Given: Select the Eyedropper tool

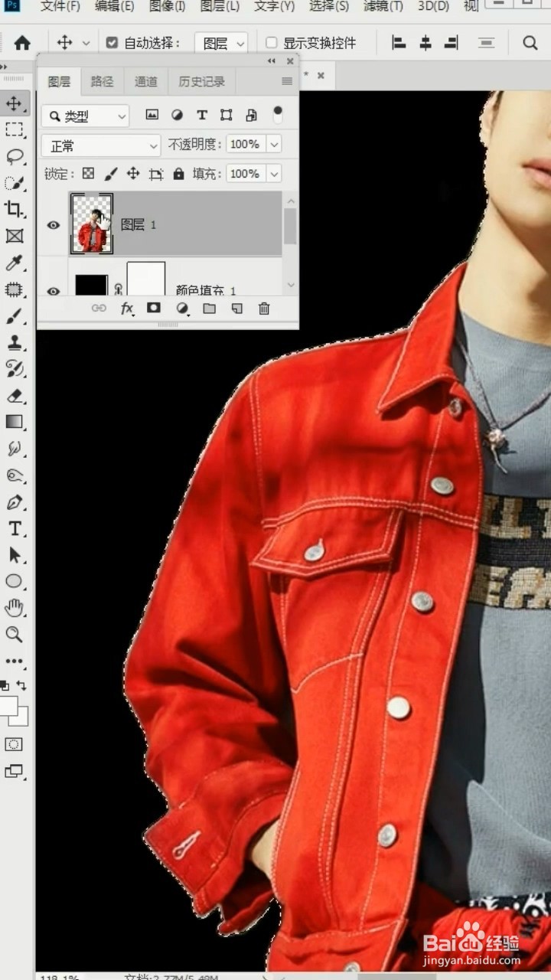Looking at the screenshot, I should [15, 263].
